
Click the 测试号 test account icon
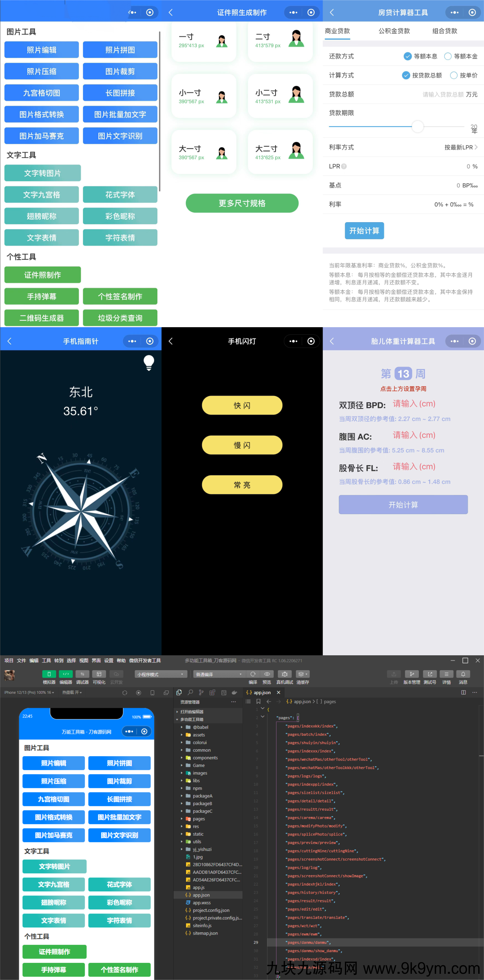pyautogui.click(x=430, y=674)
